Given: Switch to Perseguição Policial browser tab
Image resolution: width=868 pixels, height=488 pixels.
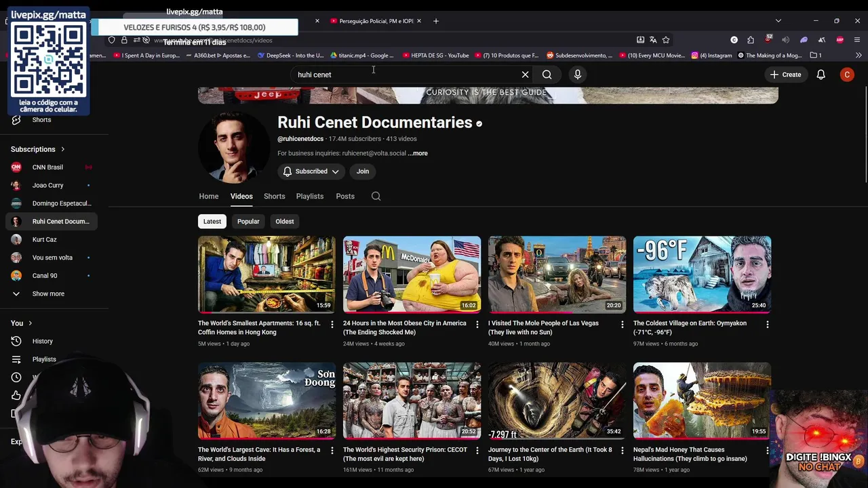Looking at the screenshot, I should [376, 21].
